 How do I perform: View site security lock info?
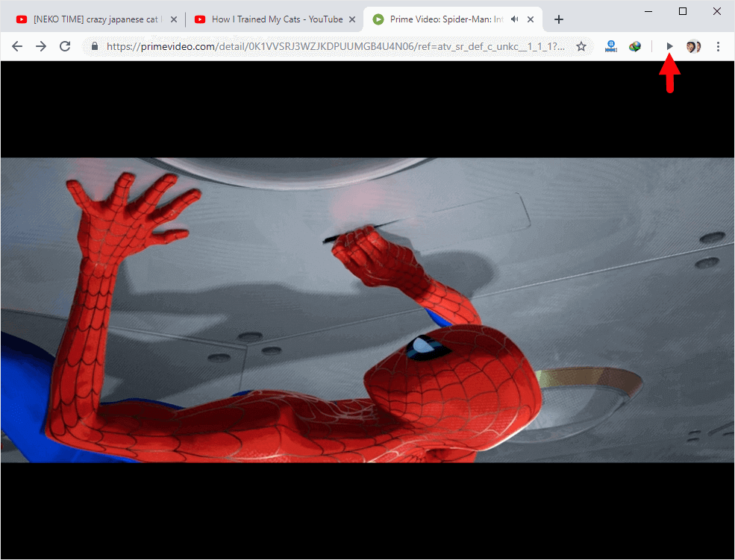[95, 46]
